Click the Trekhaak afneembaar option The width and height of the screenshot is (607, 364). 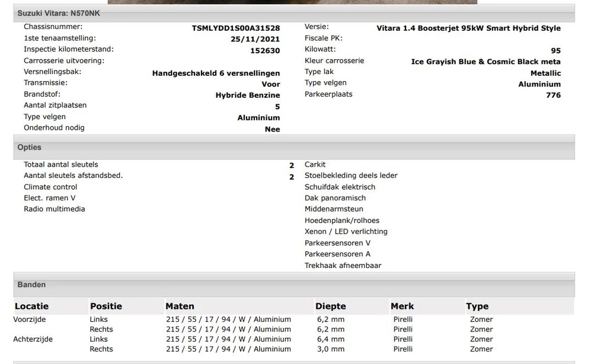coord(343,266)
